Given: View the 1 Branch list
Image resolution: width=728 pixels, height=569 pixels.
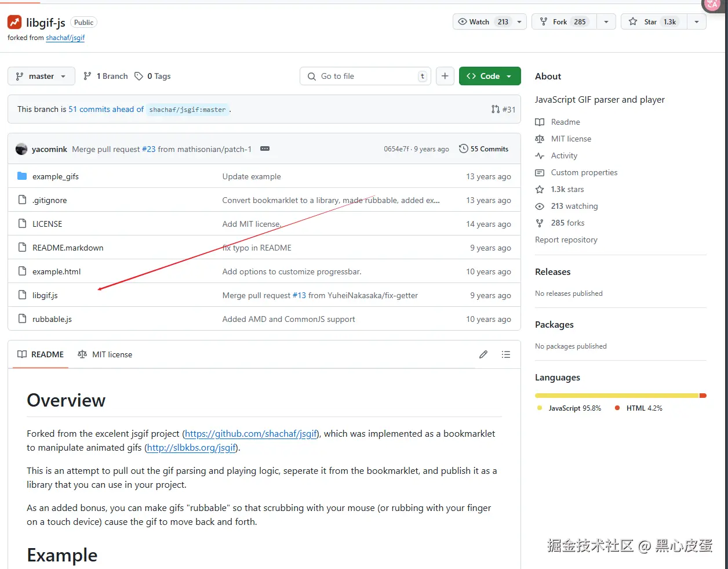Looking at the screenshot, I should (105, 76).
